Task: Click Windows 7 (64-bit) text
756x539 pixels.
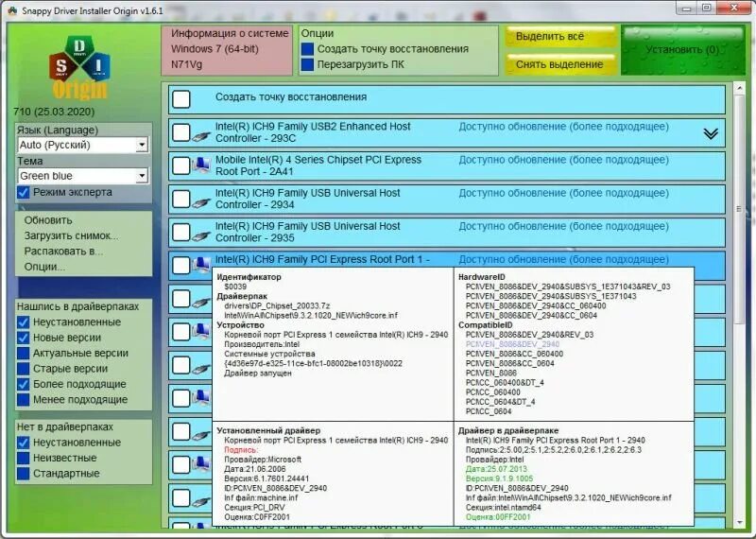Action: 215,49
